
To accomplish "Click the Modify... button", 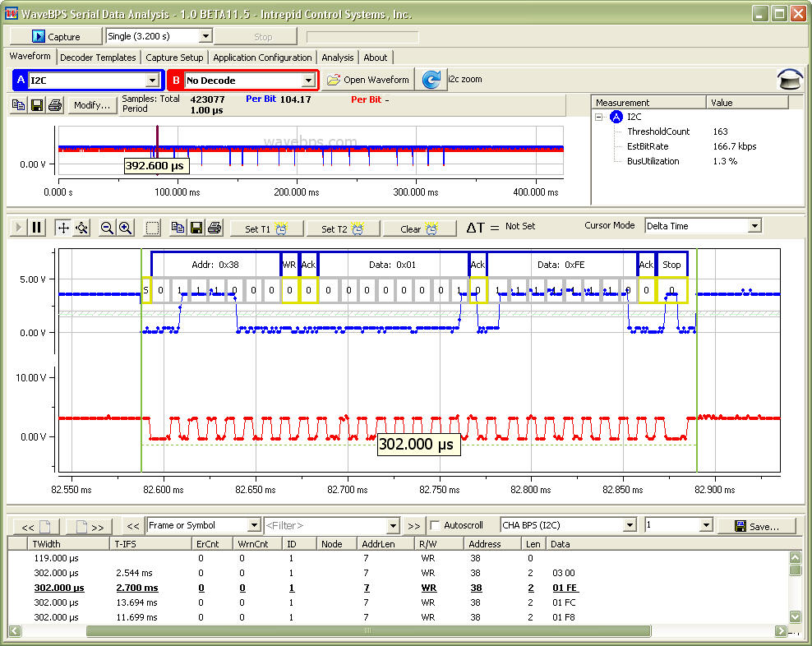I will (92, 105).
